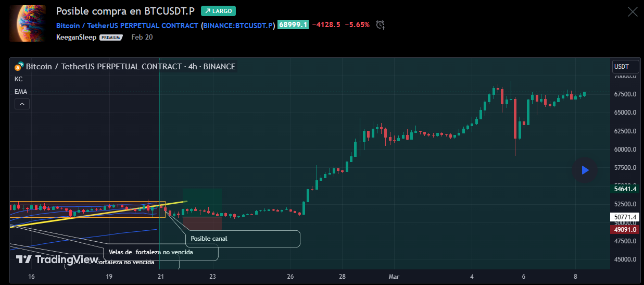The height and width of the screenshot is (285, 644).
Task: Select the EMA indicator legend
Action: (x=21, y=92)
